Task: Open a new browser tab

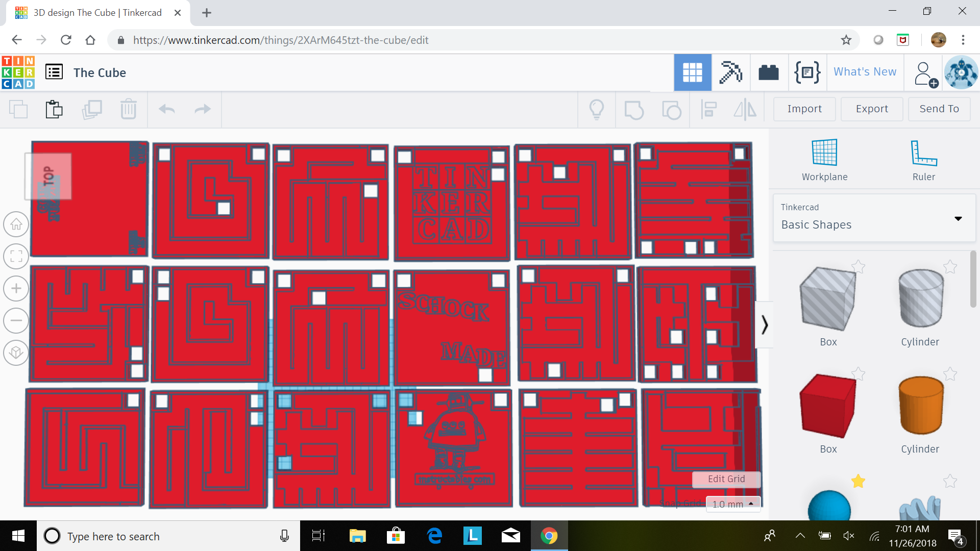Action: pyautogui.click(x=207, y=13)
